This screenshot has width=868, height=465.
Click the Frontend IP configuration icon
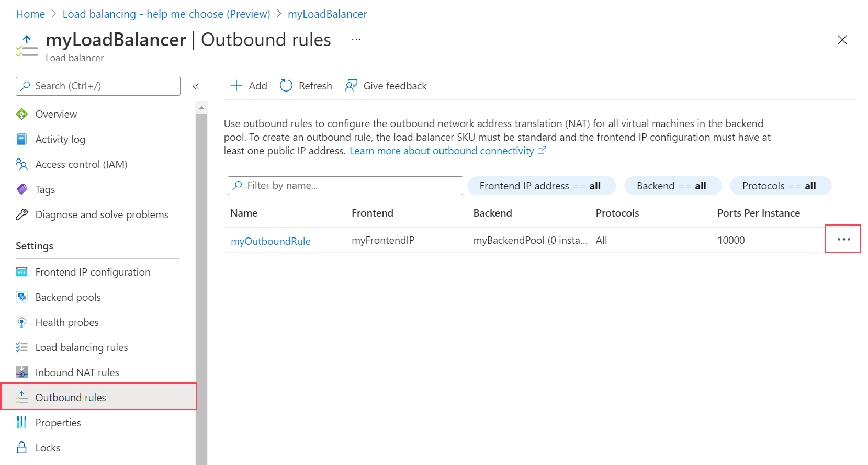21,272
